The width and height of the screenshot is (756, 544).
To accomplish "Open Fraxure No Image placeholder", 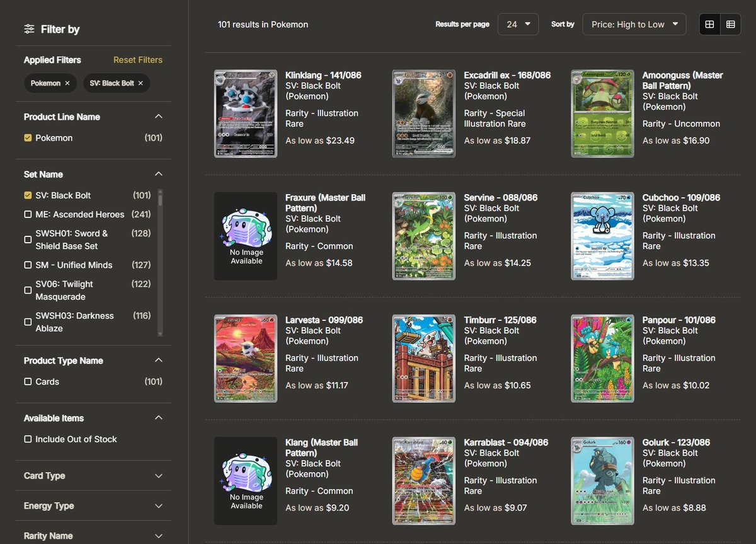I will (x=246, y=236).
